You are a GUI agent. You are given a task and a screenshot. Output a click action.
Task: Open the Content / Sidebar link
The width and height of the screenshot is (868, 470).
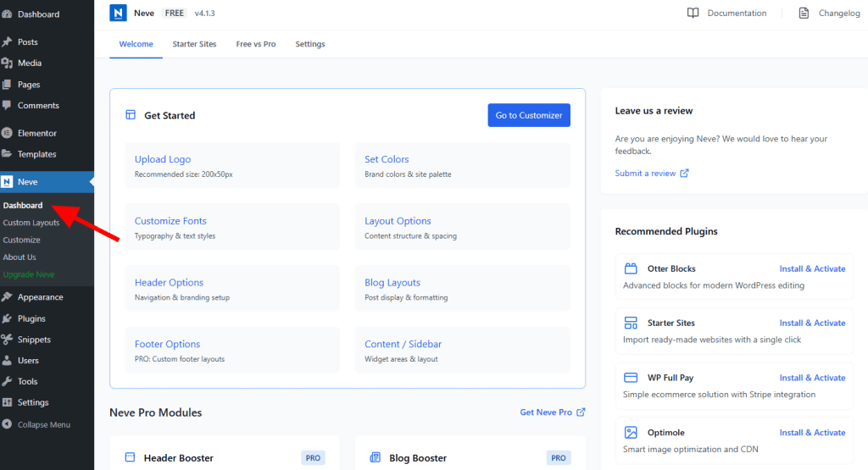(403, 344)
